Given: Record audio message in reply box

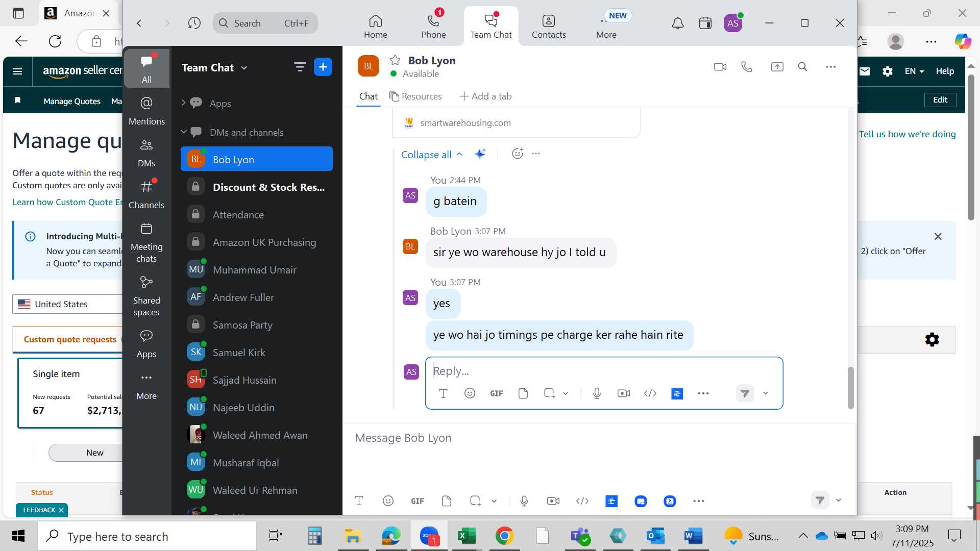Looking at the screenshot, I should [597, 393].
